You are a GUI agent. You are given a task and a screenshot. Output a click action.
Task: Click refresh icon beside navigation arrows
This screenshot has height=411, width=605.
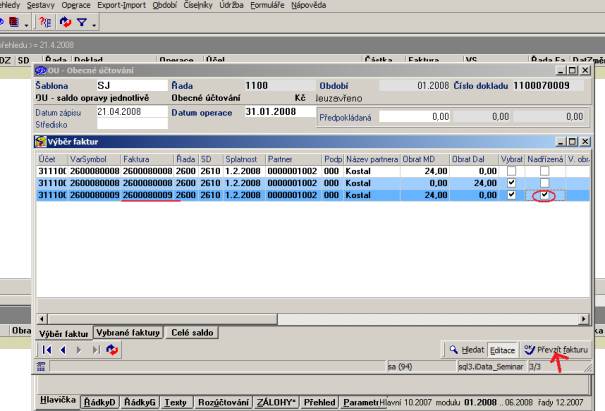pos(112,350)
